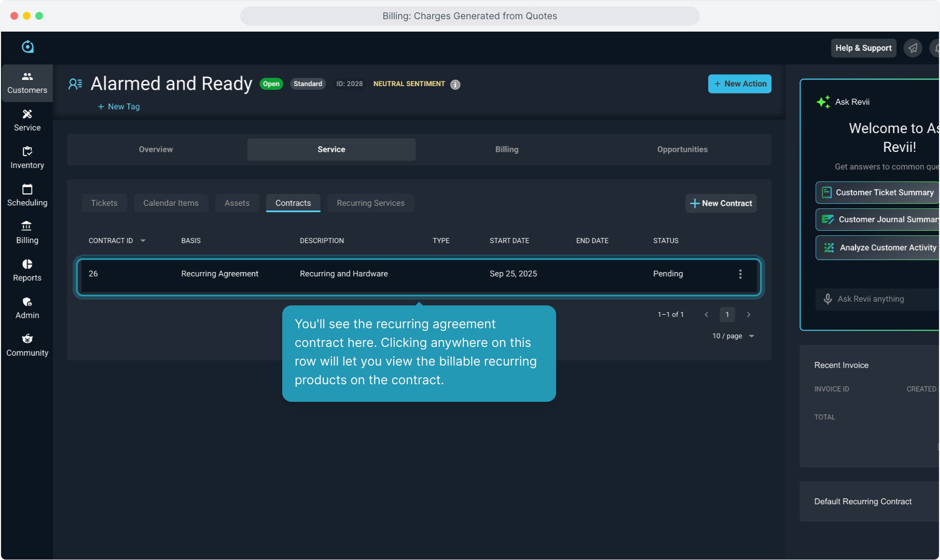Click the paper plane icon
940x560 pixels.
point(913,48)
